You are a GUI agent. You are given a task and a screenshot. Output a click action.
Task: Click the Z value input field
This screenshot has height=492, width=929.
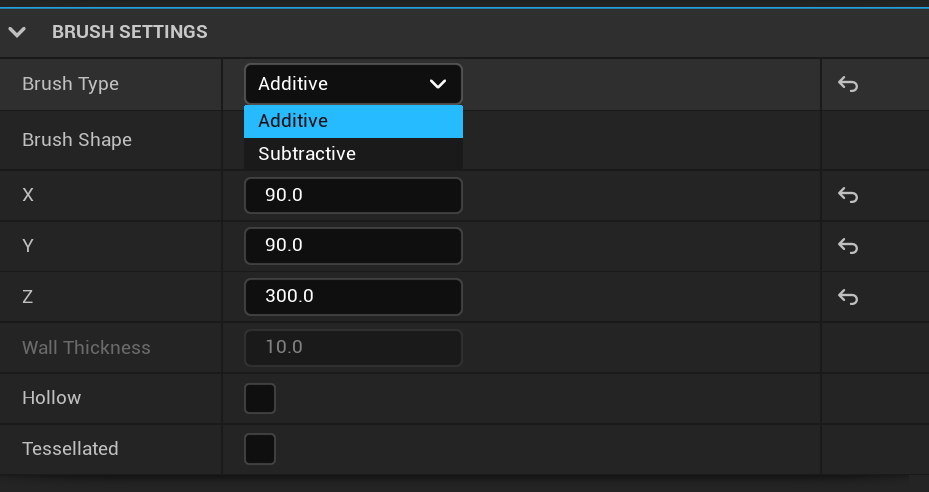click(x=353, y=297)
